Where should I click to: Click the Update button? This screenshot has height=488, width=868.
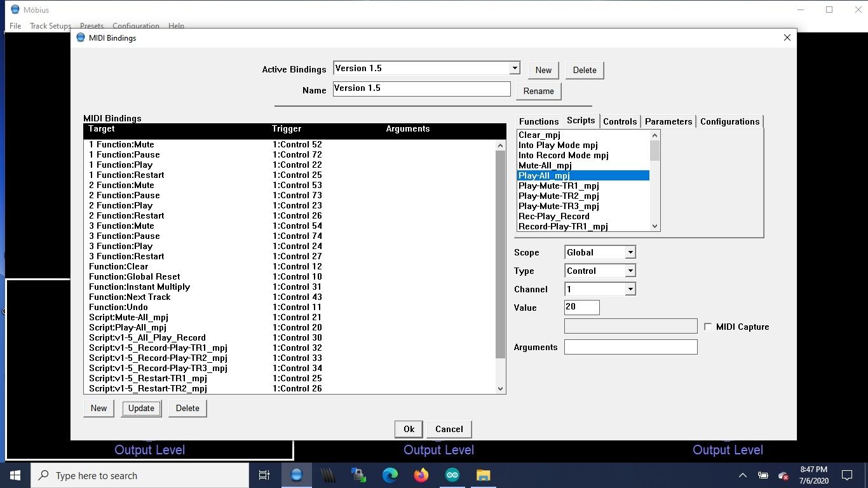pyautogui.click(x=141, y=408)
